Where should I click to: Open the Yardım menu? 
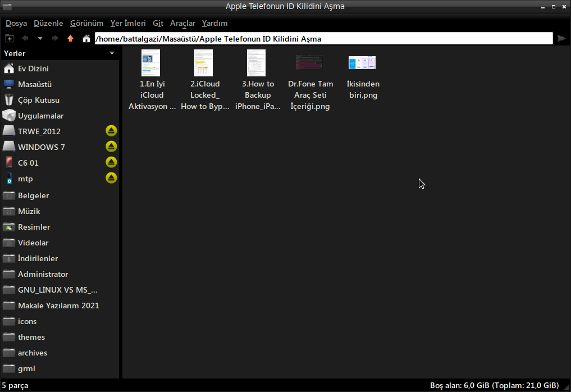tap(215, 24)
